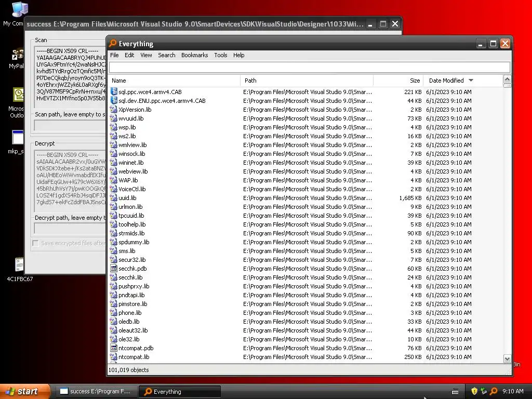Select the pushprxy.lib row
532x399 pixels.
tap(305, 286)
